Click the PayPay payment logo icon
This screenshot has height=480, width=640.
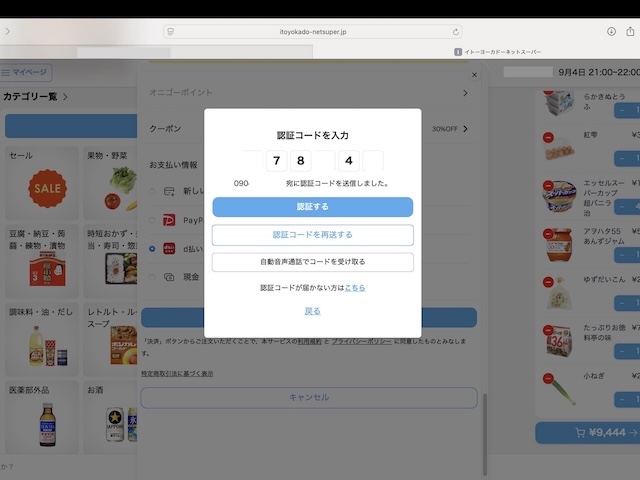(167, 219)
